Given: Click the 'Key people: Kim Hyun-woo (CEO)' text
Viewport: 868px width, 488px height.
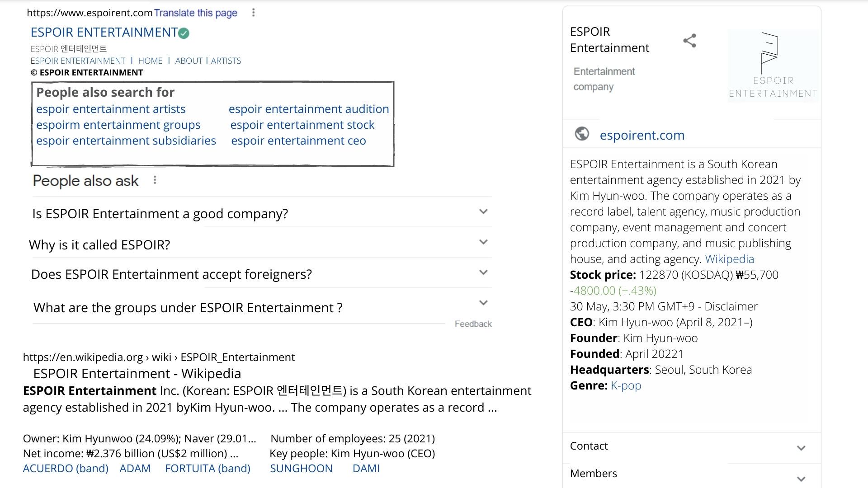Looking at the screenshot, I should click(x=352, y=454).
